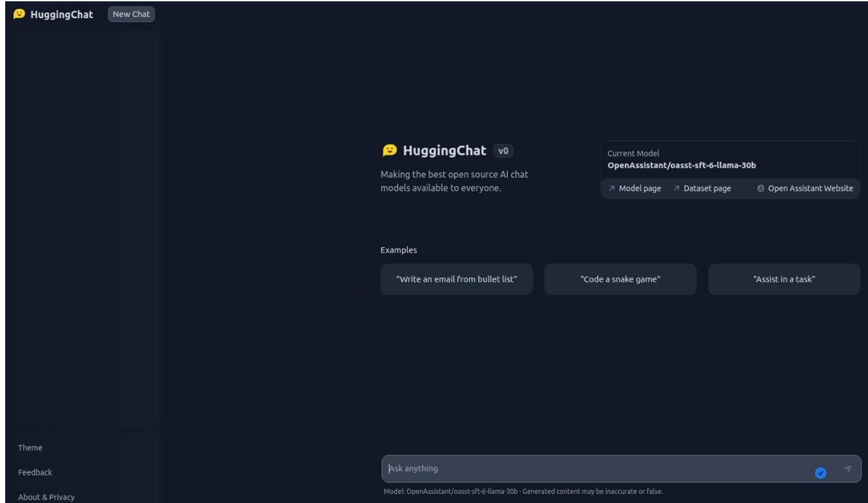Click the arrow icon beside Model page
Image resolution: width=868 pixels, height=503 pixels.
point(611,189)
